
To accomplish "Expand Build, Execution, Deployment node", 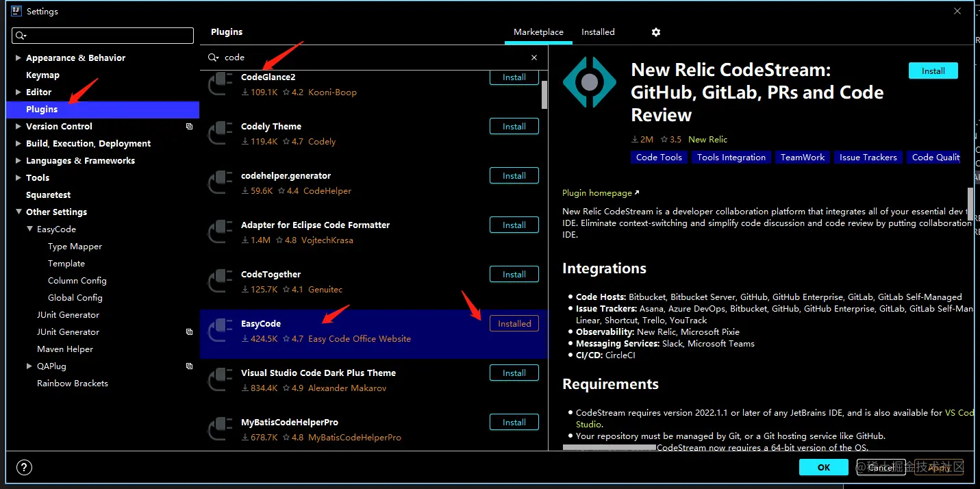I will (x=18, y=144).
